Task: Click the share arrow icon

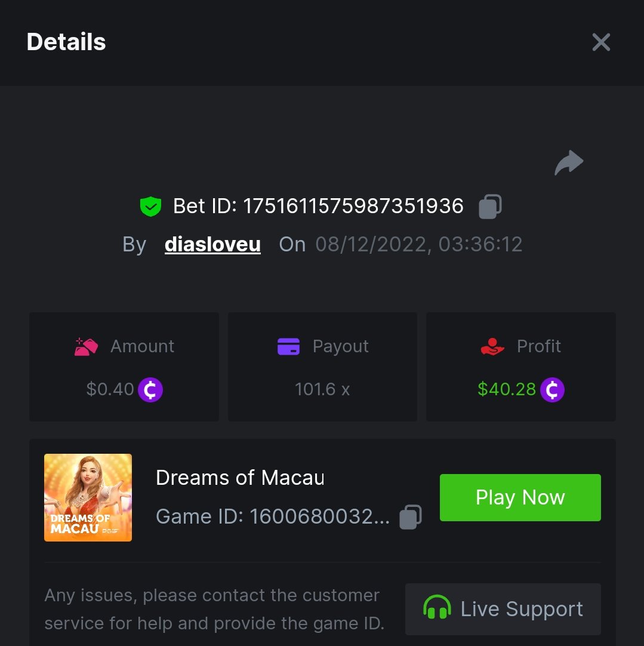Action: point(568,163)
